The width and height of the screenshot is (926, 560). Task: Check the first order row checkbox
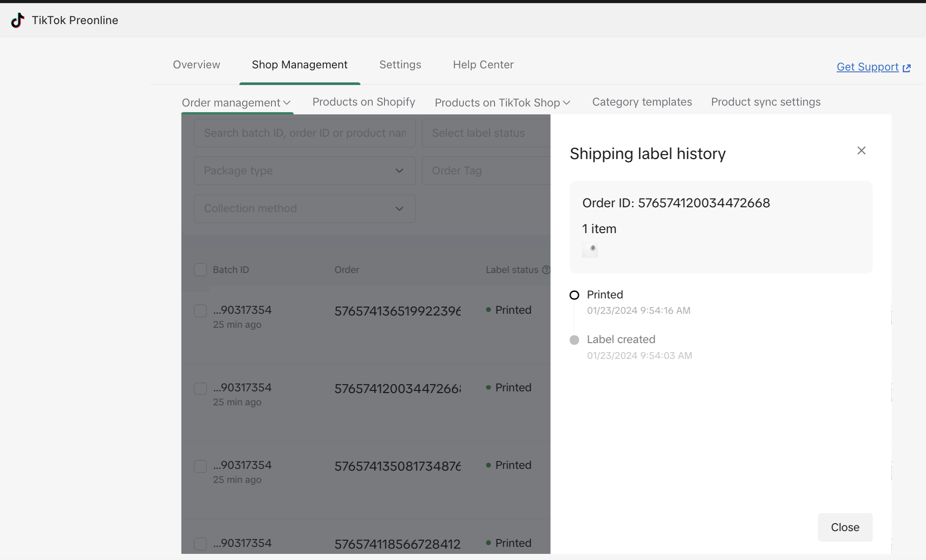click(x=200, y=311)
